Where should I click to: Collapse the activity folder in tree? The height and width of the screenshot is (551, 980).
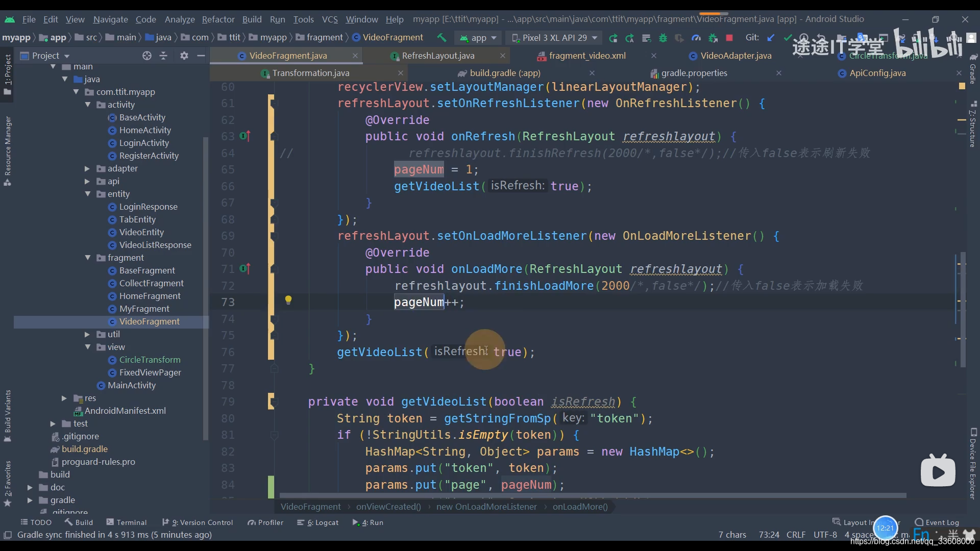(87, 105)
